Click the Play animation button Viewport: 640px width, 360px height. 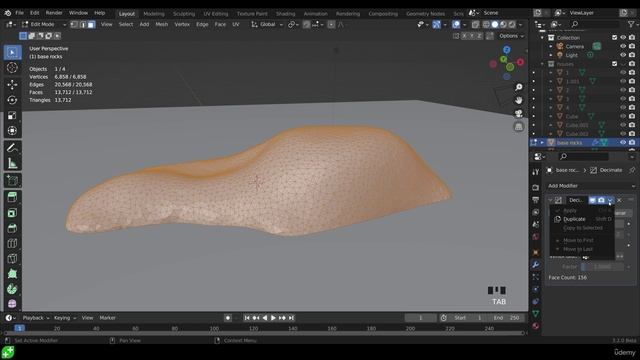[273, 318]
